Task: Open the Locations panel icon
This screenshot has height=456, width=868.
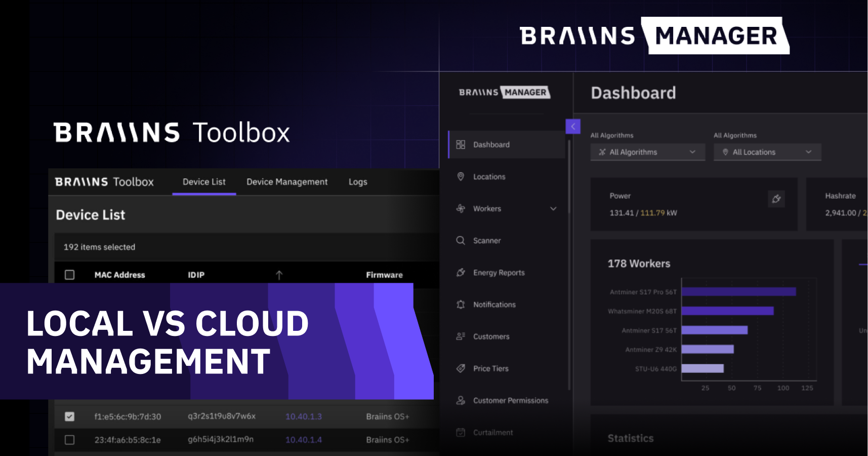Action: 461,176
